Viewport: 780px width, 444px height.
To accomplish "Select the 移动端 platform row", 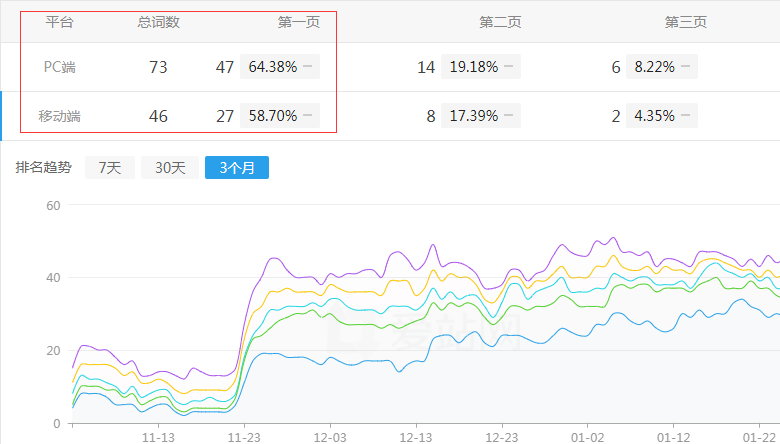I will point(60,116).
